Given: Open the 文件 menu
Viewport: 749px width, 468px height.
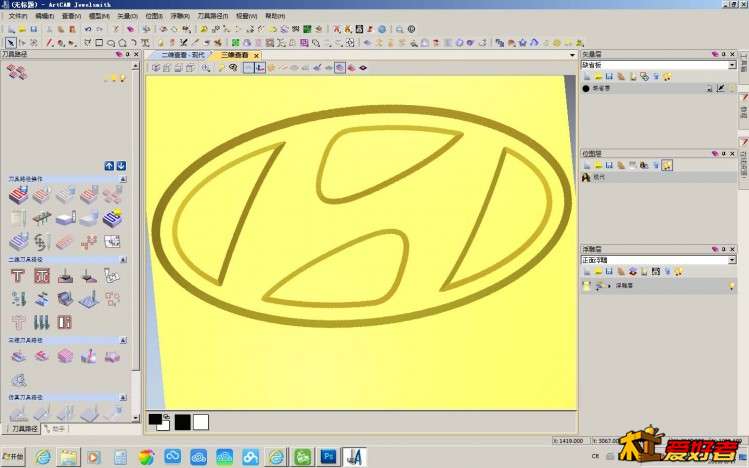Looking at the screenshot, I should 18,16.
